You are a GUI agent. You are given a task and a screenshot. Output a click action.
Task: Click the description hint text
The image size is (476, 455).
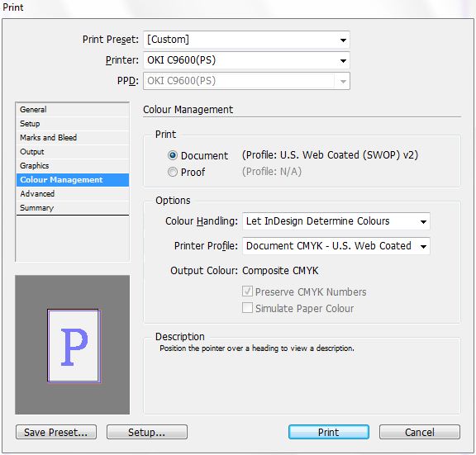257,348
